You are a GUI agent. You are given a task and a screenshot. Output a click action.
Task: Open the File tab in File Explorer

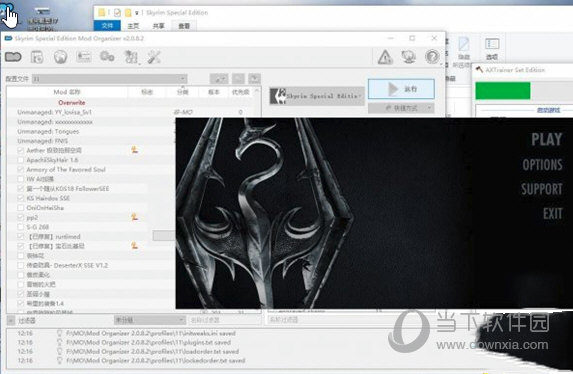point(107,26)
